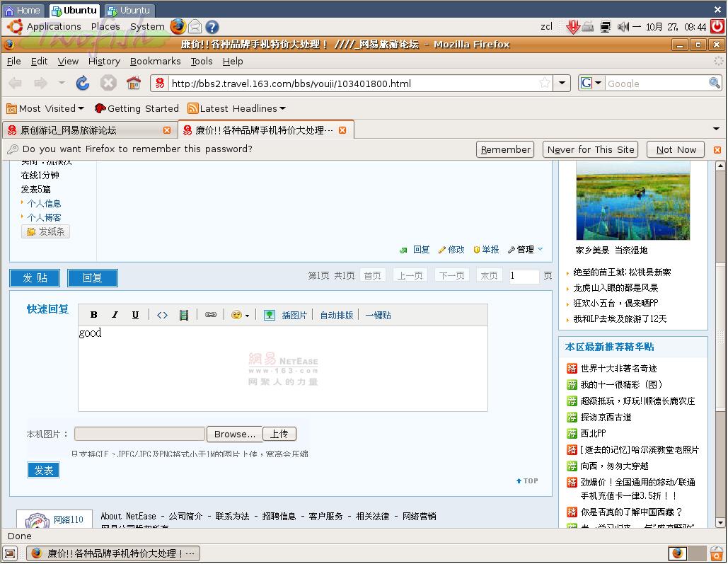728x564 pixels.
Task: Click the 发贴 new post button
Action: (35, 278)
